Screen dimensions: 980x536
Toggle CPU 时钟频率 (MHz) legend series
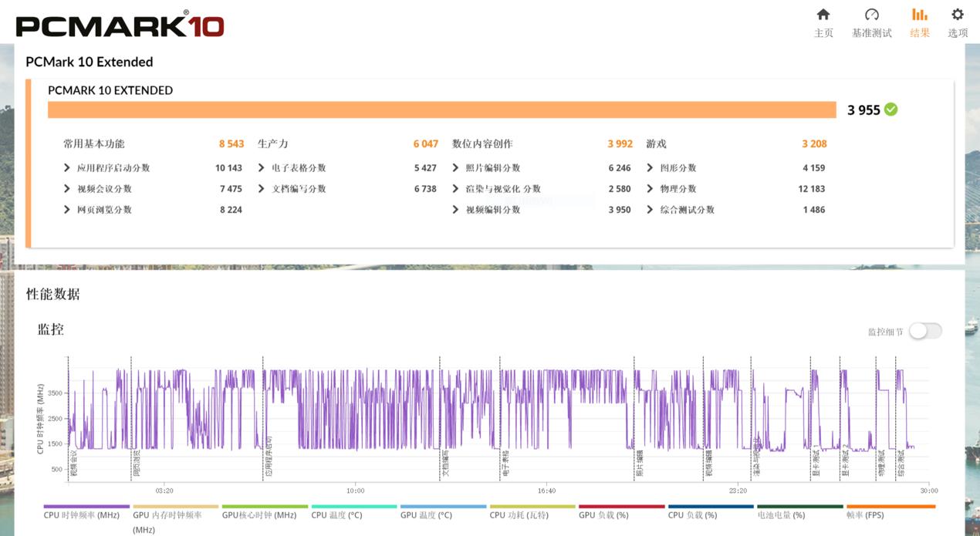[81, 515]
